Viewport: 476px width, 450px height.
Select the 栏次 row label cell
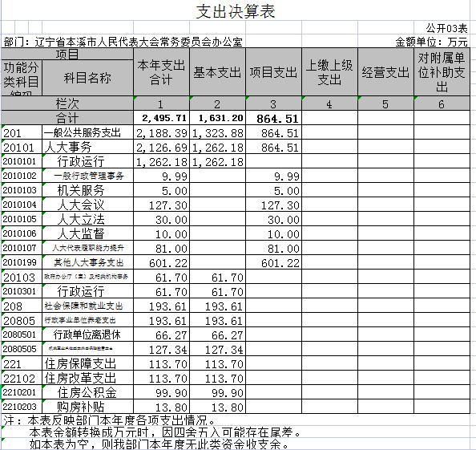(67, 103)
